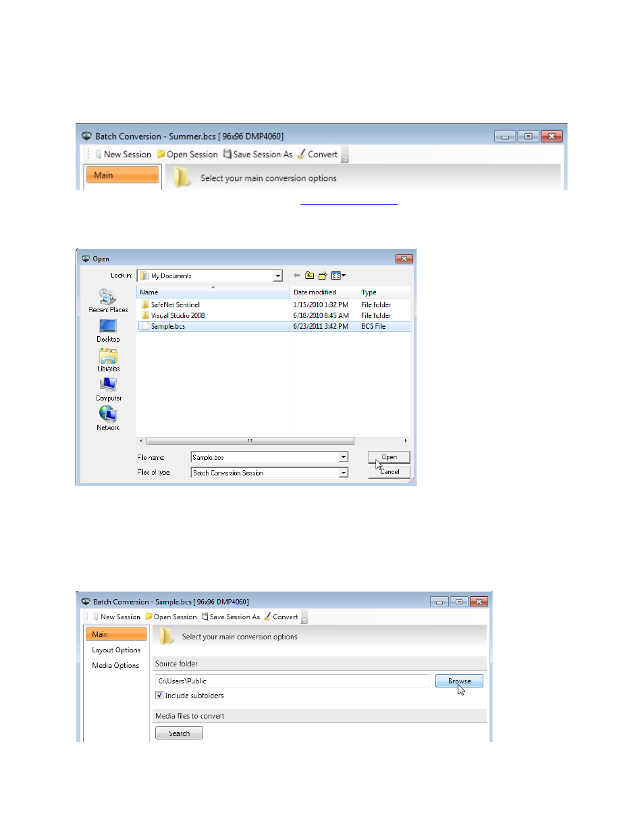Click Open Session in the Summer.bcs window
Screen dimensions: 644x834
(188, 155)
